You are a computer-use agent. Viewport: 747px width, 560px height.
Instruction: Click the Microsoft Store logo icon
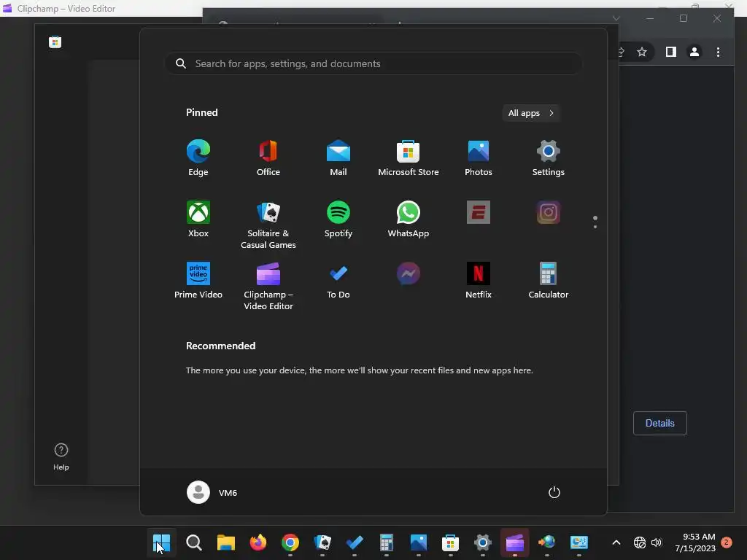(x=55, y=42)
